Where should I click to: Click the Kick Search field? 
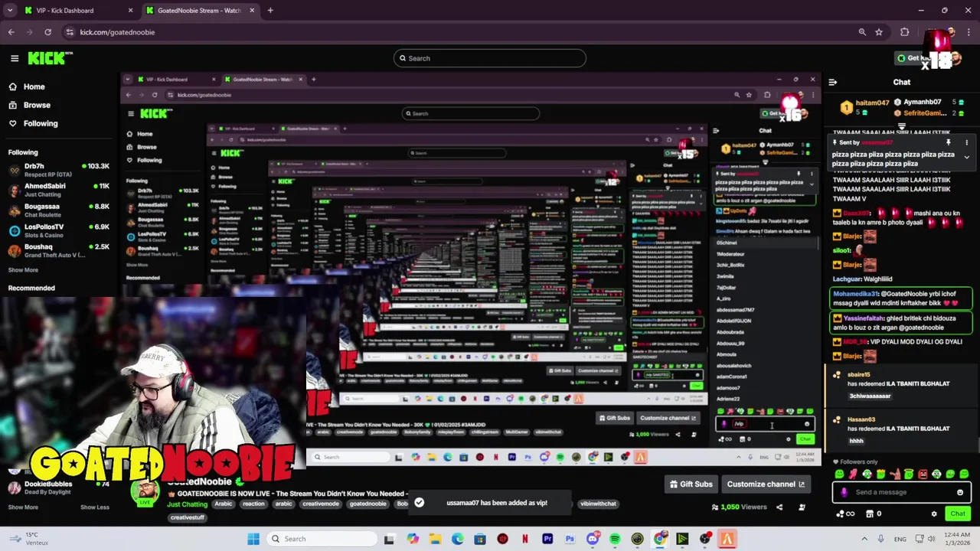click(x=490, y=58)
